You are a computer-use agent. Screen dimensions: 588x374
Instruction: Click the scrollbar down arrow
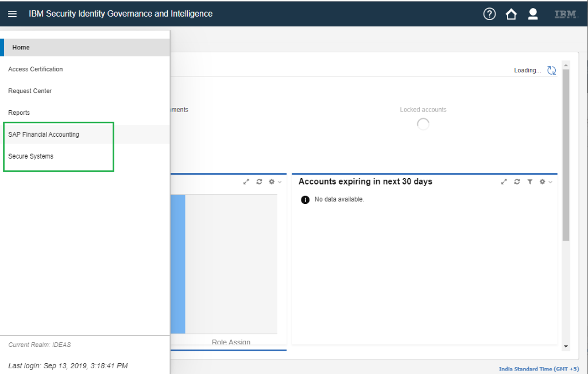click(x=566, y=346)
